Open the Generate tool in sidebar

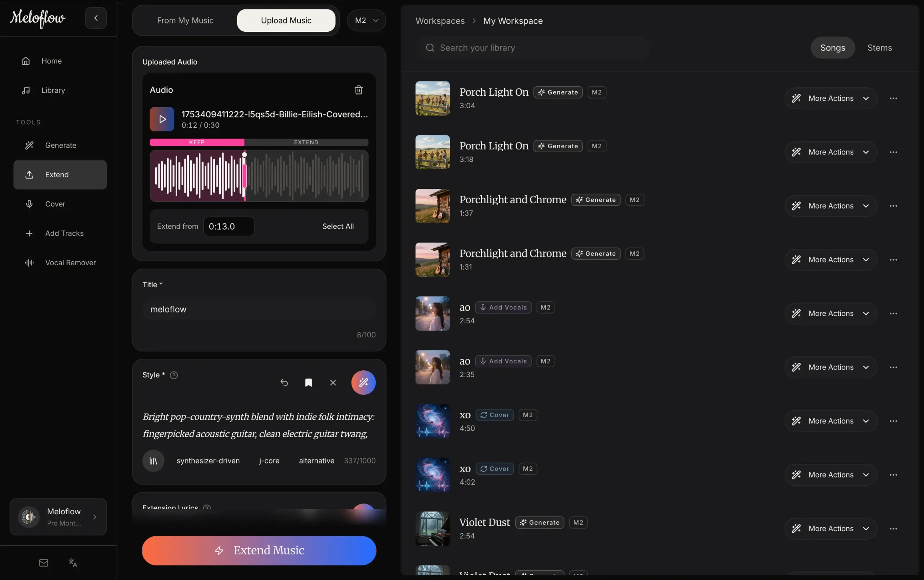60,145
